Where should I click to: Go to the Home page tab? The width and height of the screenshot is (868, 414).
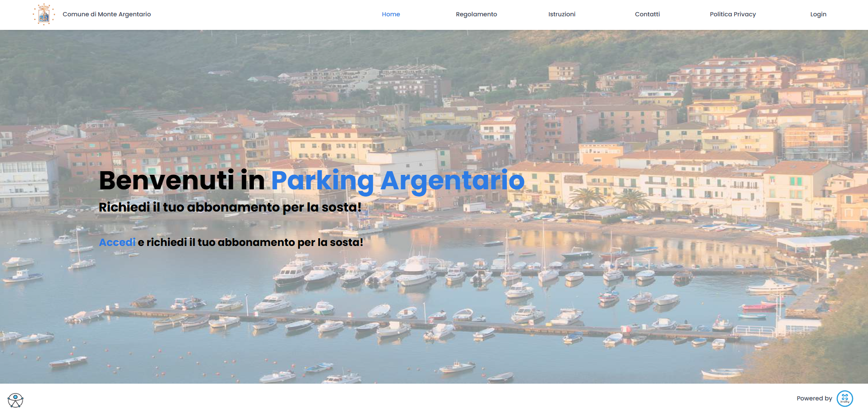391,14
